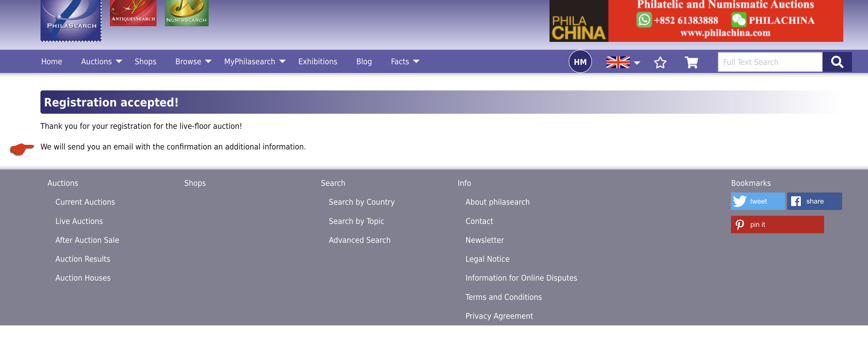Go to Exhibitions in the navbar
Image resolution: width=868 pixels, height=360 pixels.
click(x=317, y=62)
